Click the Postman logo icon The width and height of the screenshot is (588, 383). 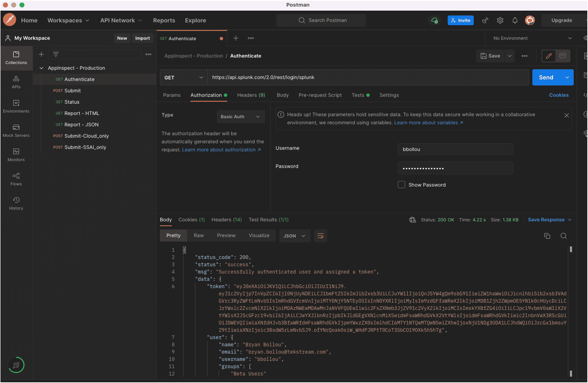pos(10,20)
